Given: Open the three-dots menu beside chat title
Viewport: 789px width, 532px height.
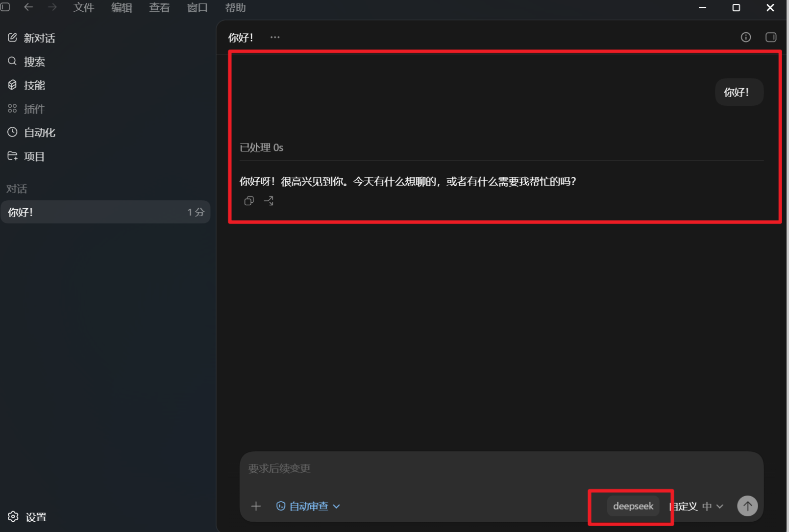Looking at the screenshot, I should pos(275,37).
